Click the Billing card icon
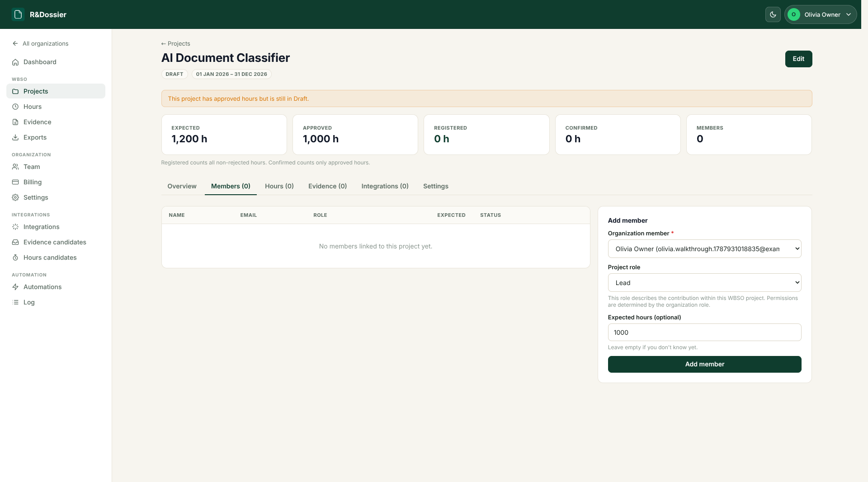The image size is (868, 482). [x=15, y=182]
